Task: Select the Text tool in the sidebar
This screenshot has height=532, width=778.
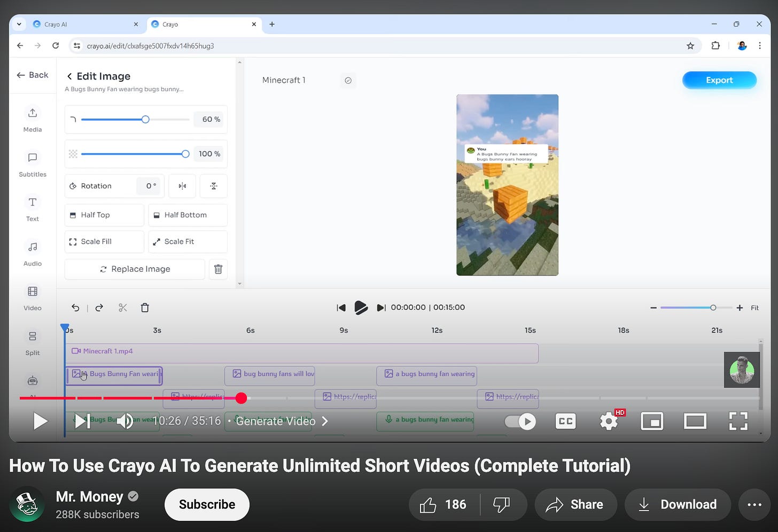Action: tap(33, 208)
